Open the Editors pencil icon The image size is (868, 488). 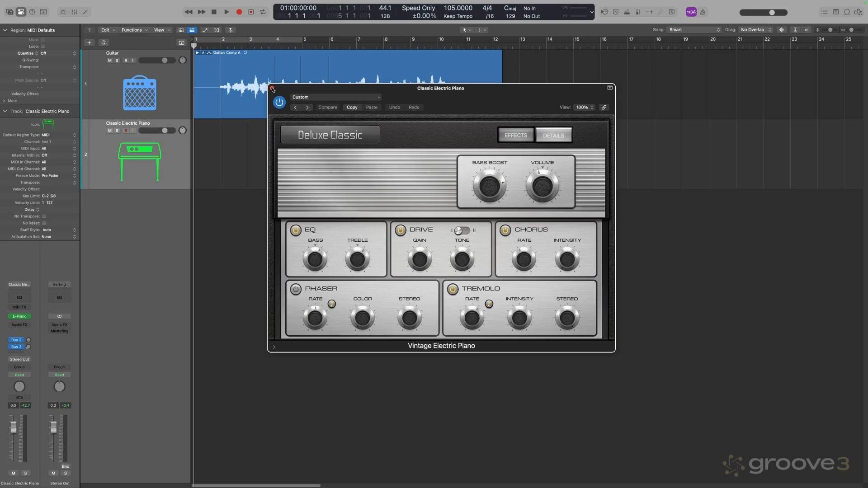(85, 12)
